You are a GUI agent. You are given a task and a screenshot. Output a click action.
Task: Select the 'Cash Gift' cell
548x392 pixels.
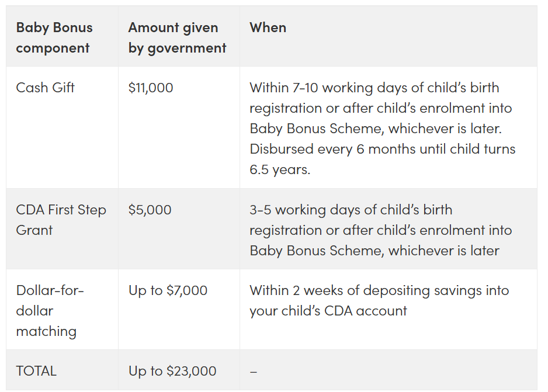point(45,88)
